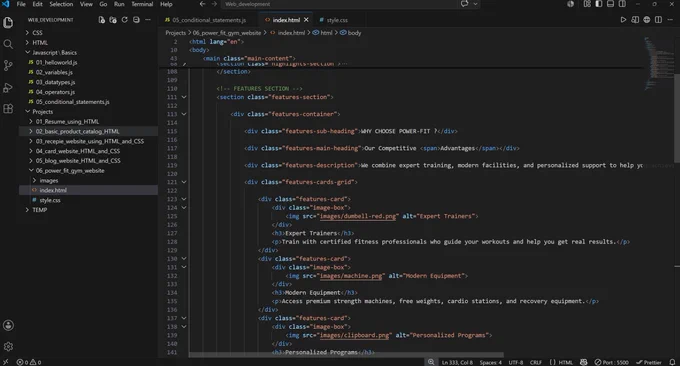Image resolution: width=680 pixels, height=366 pixels.
Task: Click Ln 333, Col 8 cursor position
Action: point(457,362)
